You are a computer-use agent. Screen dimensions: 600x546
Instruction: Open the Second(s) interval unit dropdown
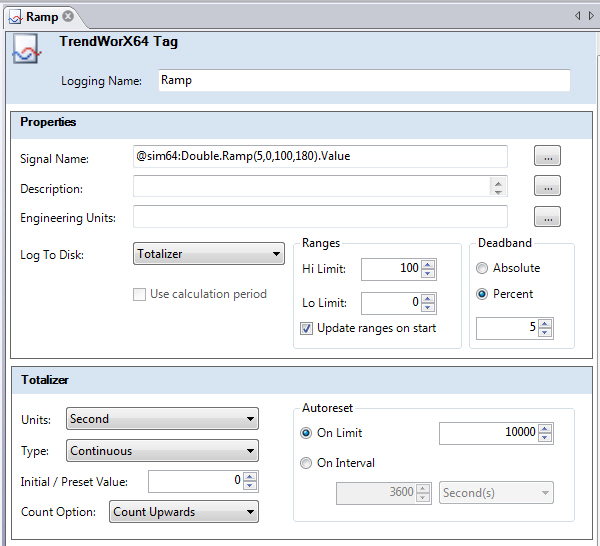496,492
